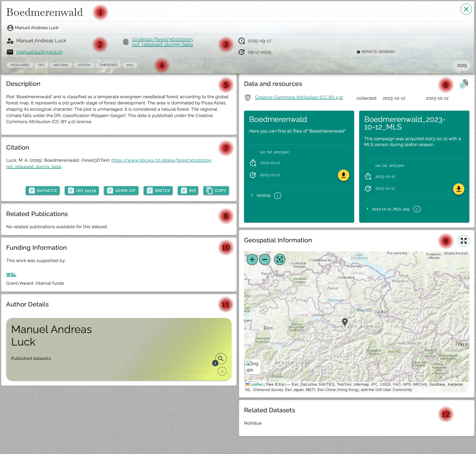The image size is (476, 454).
Task: Open the WSL funding link
Action: tap(11, 274)
